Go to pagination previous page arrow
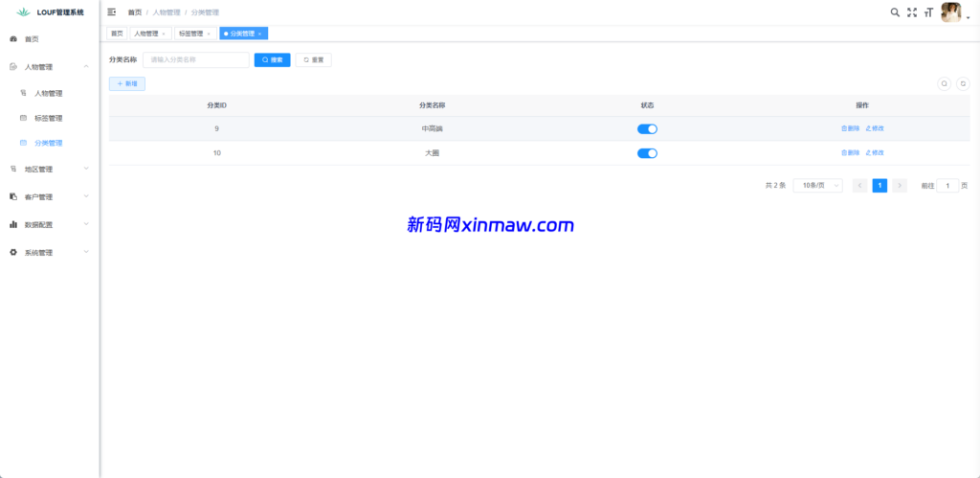The width and height of the screenshot is (980, 478). click(860, 186)
